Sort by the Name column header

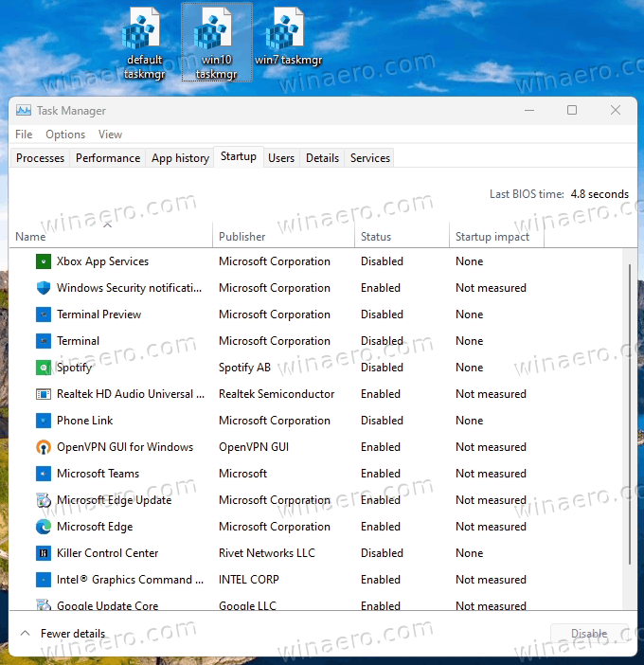click(110, 234)
